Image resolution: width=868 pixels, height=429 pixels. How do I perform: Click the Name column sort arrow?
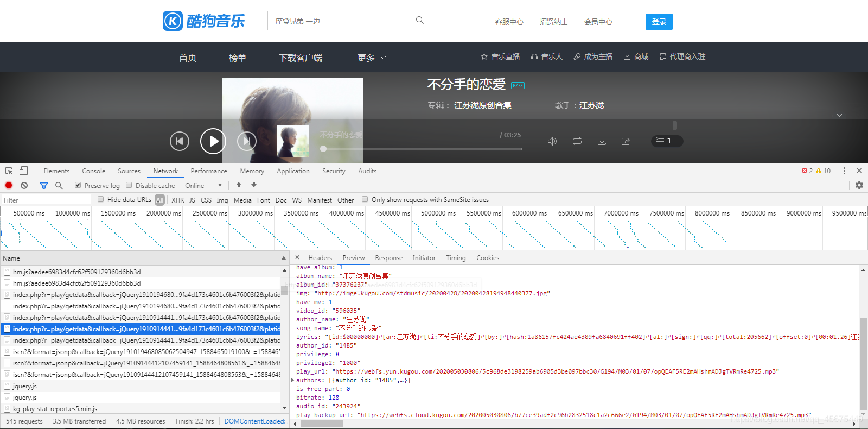click(x=284, y=258)
